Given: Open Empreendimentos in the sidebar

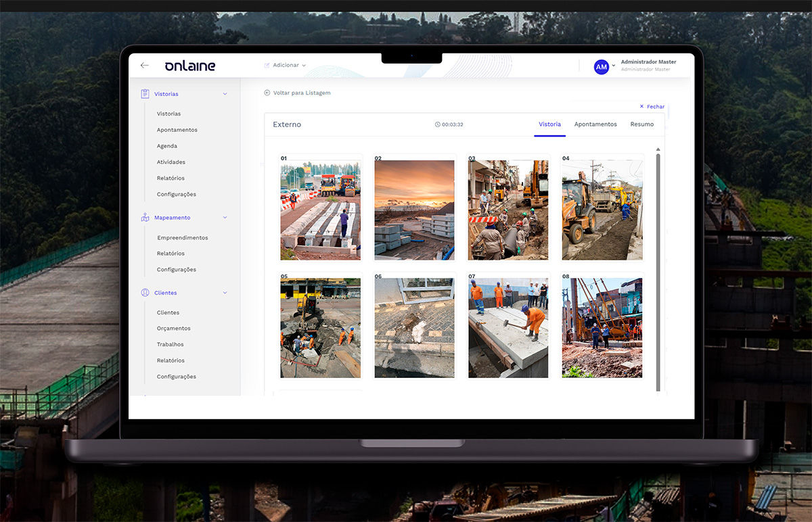Looking at the screenshot, I should (182, 238).
